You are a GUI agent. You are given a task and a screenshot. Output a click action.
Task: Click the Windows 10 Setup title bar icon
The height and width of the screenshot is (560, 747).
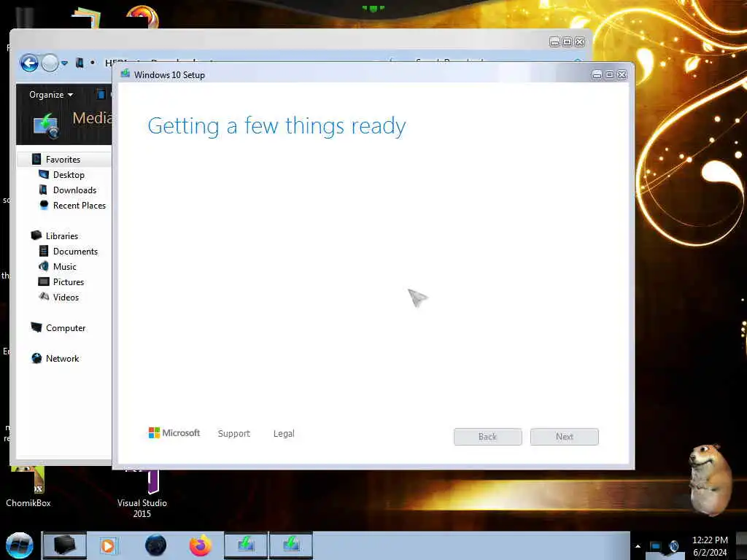point(125,74)
